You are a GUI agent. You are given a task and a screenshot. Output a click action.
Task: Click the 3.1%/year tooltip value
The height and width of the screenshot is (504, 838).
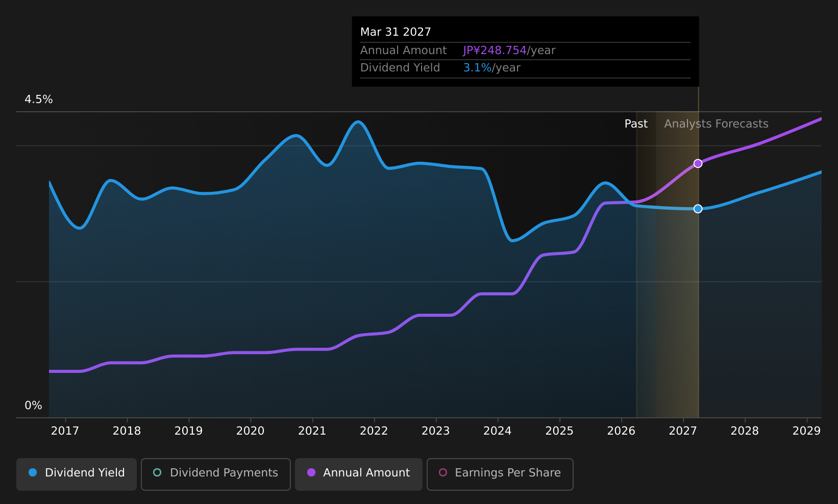click(x=491, y=68)
